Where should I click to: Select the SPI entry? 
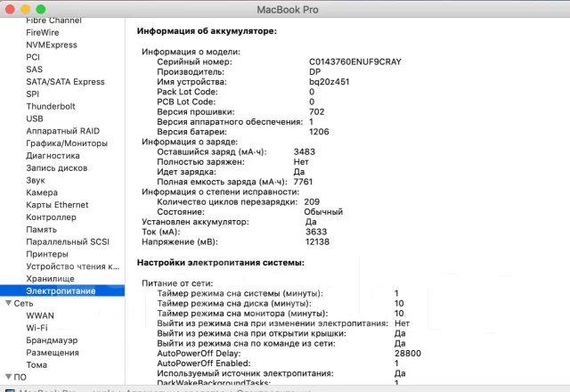[x=32, y=94]
